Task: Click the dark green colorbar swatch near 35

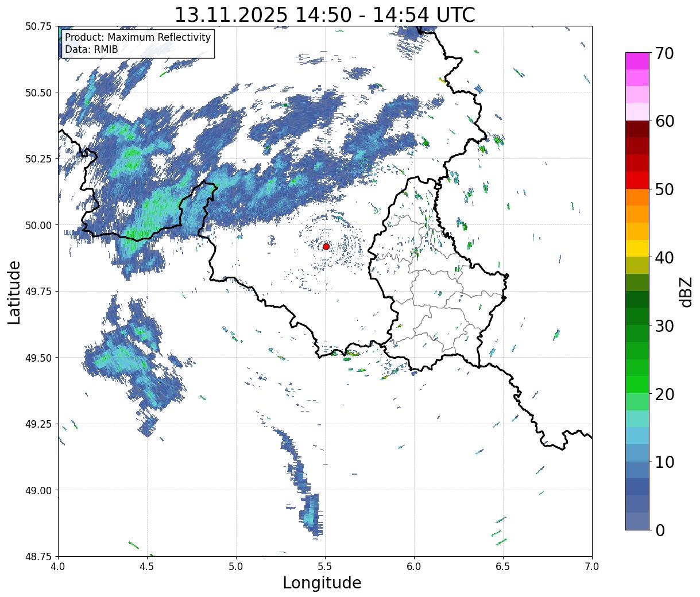Action: 637,299
